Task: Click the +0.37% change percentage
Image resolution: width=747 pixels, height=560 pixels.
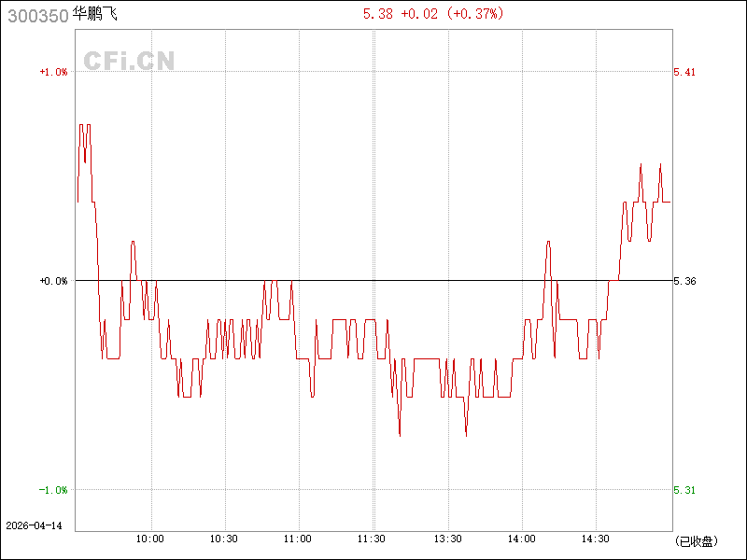Action: coord(476,13)
